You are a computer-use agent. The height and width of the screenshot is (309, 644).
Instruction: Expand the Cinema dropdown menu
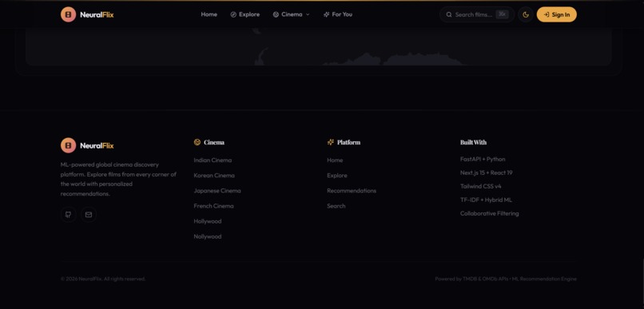(291, 15)
